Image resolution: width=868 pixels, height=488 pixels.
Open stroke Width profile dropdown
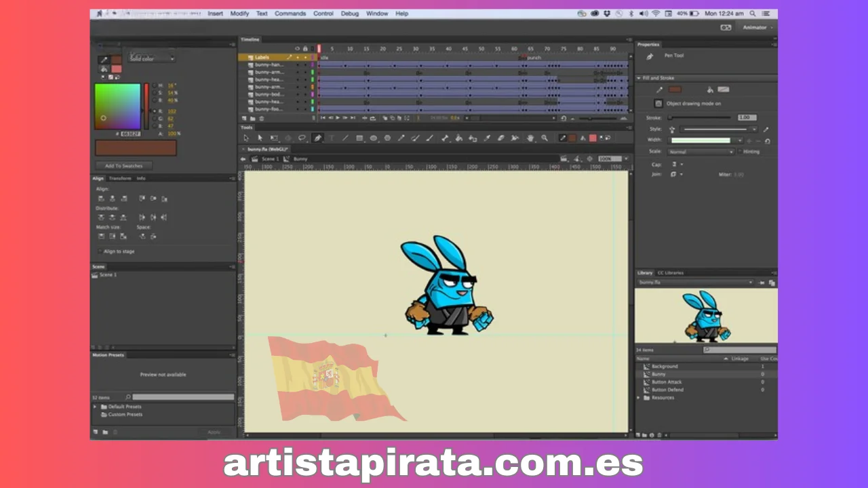[x=704, y=140]
